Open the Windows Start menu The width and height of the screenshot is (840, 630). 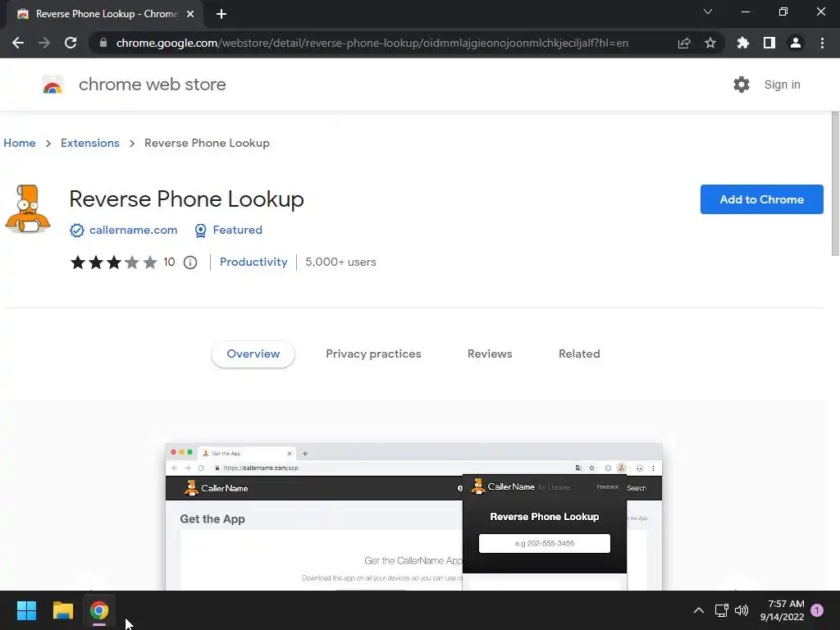coord(26,610)
